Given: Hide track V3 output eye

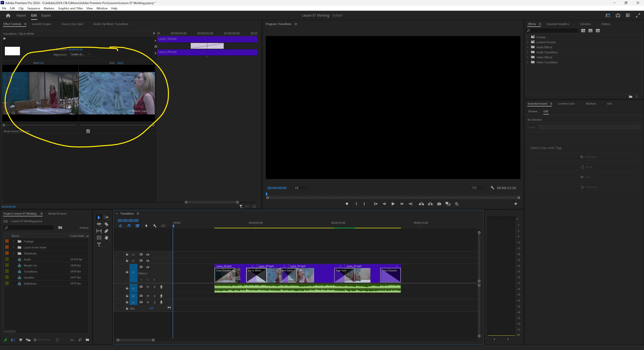Looking at the screenshot, I should (x=148, y=255).
